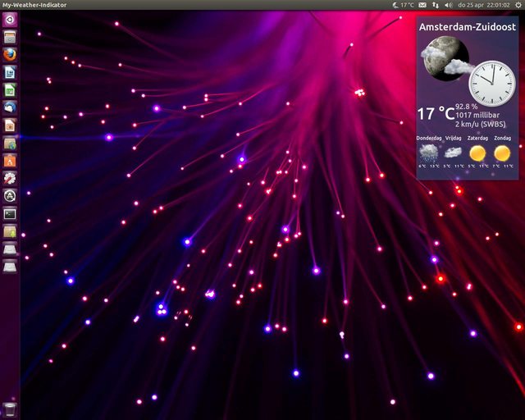Image resolution: width=525 pixels, height=420 pixels.
Task: Open the package installer box icon
Action: tap(10, 231)
